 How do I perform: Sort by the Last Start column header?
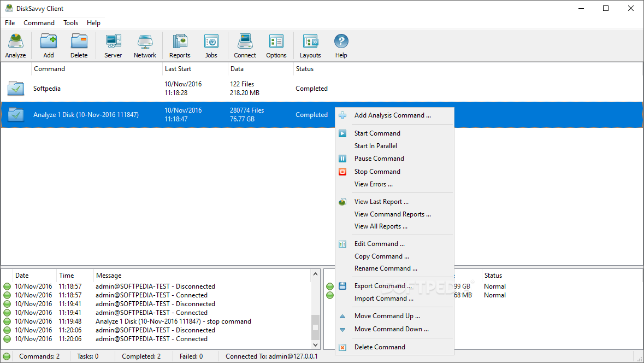[x=195, y=69]
